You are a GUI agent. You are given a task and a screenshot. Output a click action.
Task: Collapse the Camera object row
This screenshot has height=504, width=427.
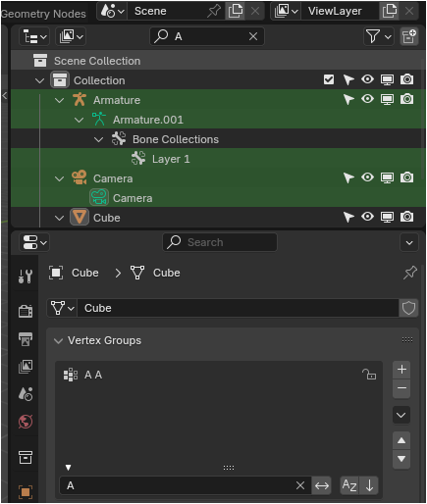coord(59,178)
